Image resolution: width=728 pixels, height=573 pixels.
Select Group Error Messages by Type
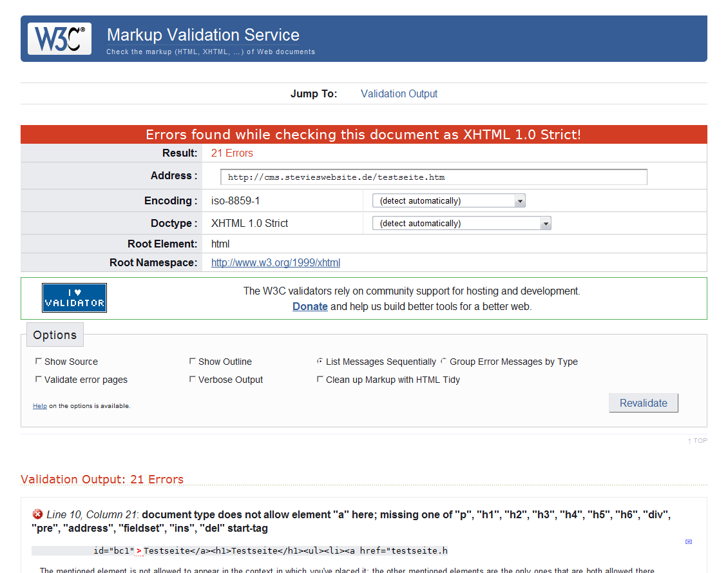pos(444,361)
